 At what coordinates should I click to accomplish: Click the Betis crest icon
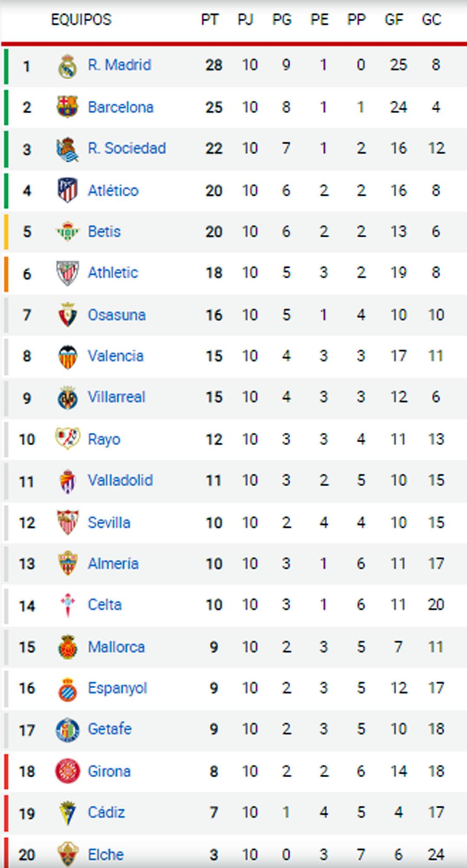coord(67,232)
